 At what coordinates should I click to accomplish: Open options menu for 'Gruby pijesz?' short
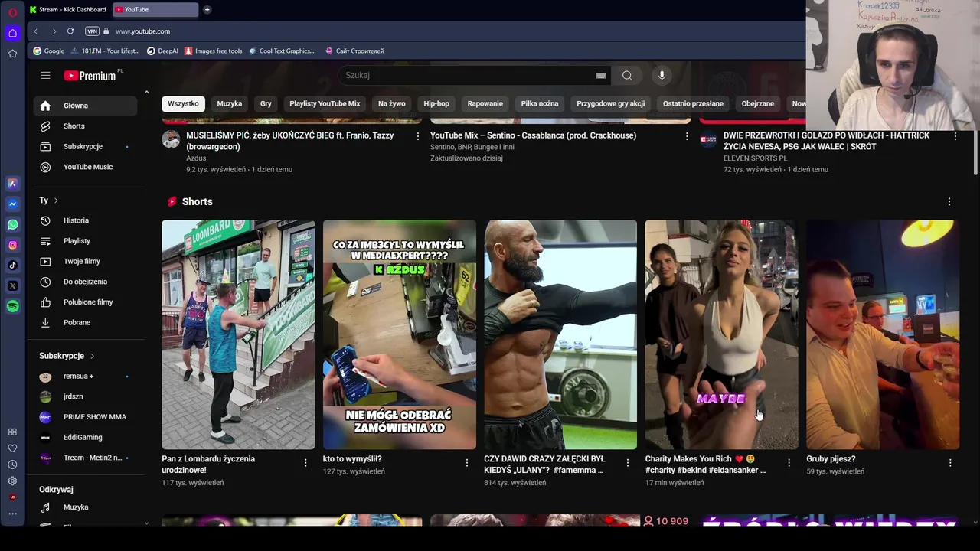950,462
